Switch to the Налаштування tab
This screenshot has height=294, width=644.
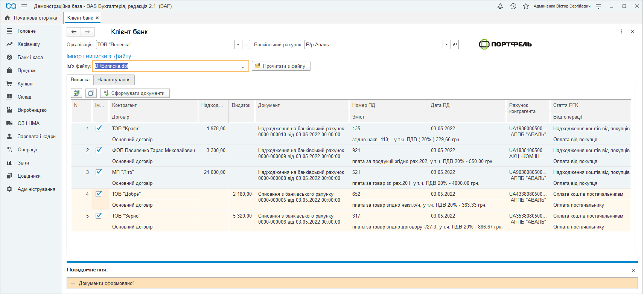[x=114, y=80]
